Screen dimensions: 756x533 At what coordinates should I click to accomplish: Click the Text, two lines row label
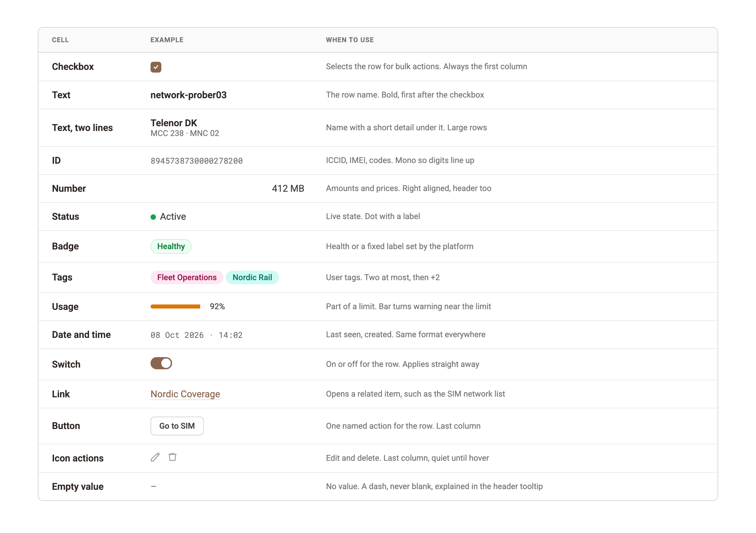point(82,128)
